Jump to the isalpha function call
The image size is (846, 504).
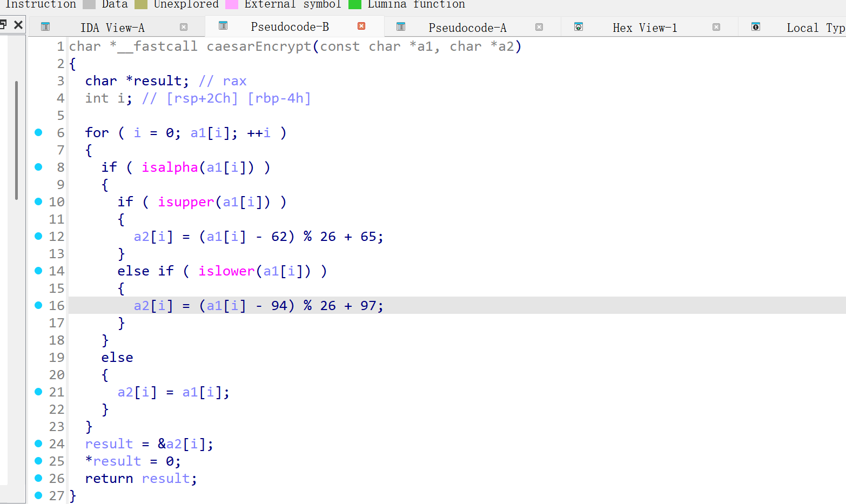(x=170, y=167)
